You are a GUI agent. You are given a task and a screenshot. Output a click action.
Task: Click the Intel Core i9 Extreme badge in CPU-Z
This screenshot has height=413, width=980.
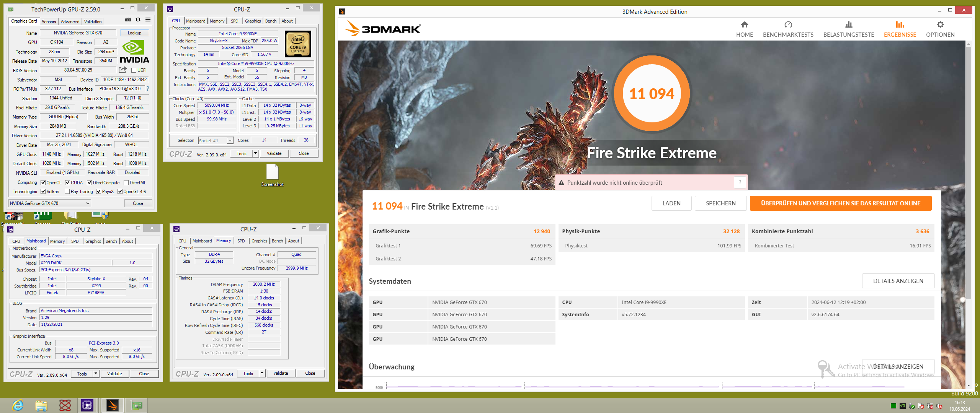click(x=298, y=44)
